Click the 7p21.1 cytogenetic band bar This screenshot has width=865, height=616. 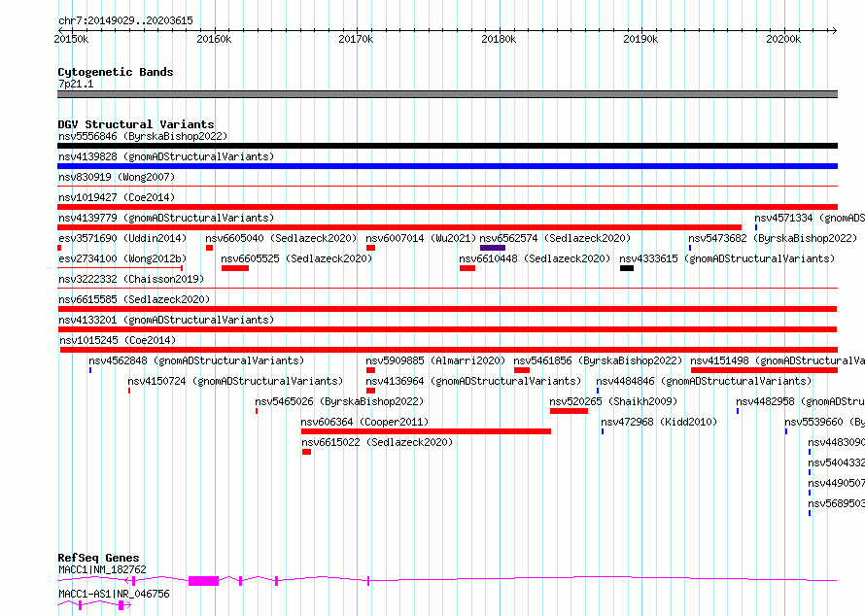point(447,94)
